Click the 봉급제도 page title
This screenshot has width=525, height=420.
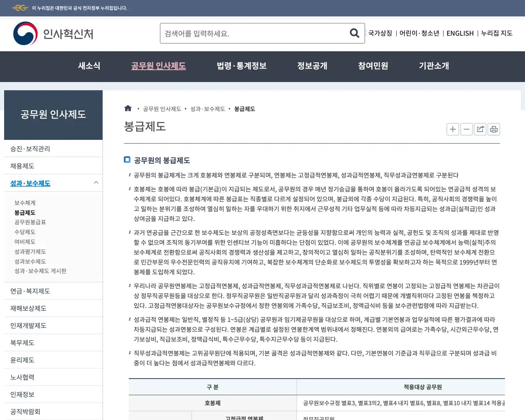point(145,126)
